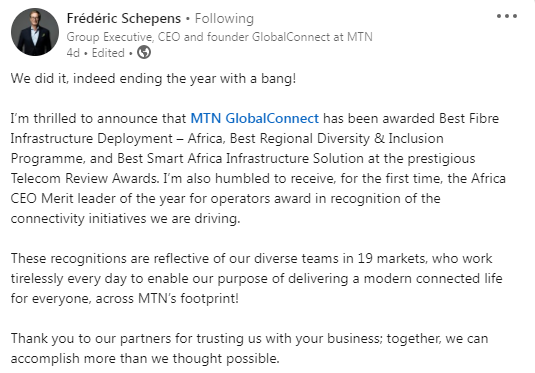The width and height of the screenshot is (535, 373).
Task: Click the phrase "Telecom Review Awards"
Action: coord(84,178)
